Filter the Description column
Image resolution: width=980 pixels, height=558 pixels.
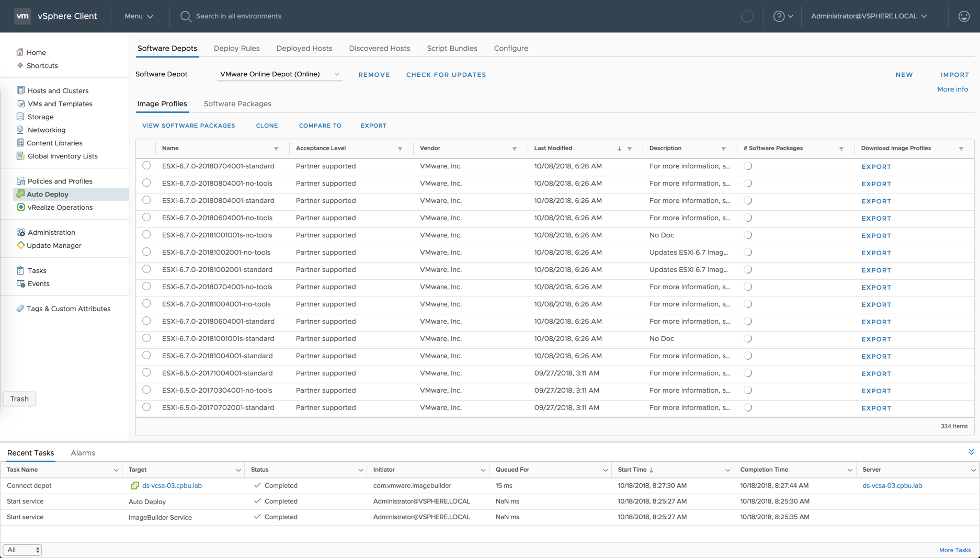[x=724, y=149]
